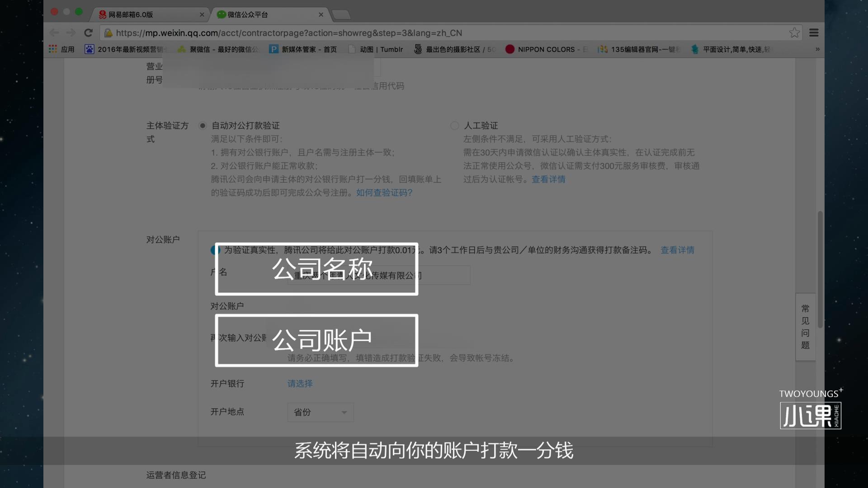Open the 省份 province dropdown
This screenshot has height=488, width=868.
tap(320, 412)
